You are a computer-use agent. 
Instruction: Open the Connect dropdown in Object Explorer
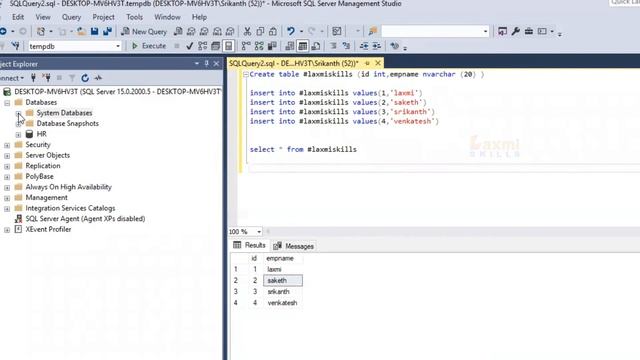coord(12,78)
